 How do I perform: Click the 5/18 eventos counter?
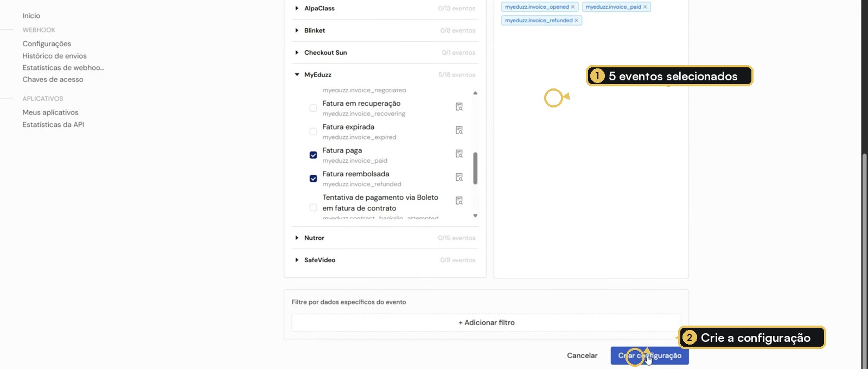pyautogui.click(x=457, y=75)
